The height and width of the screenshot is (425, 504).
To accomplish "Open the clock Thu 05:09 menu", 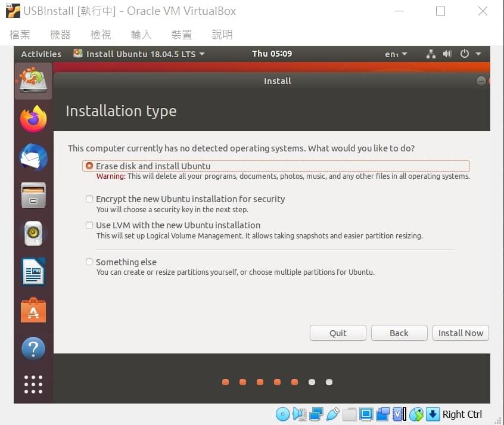I will (x=272, y=54).
